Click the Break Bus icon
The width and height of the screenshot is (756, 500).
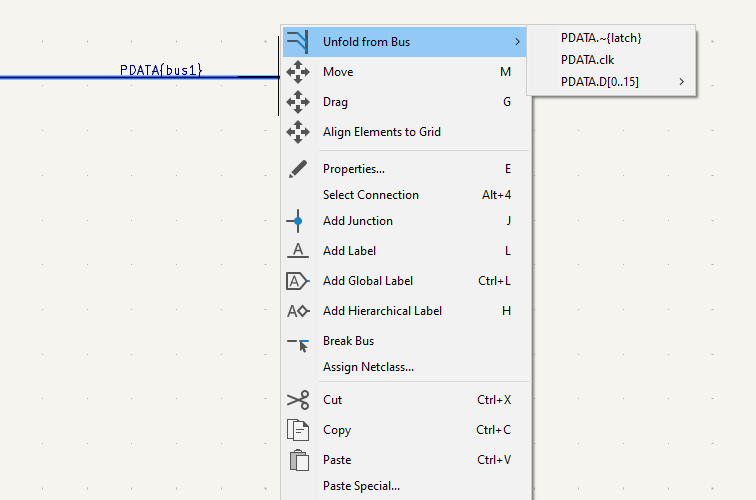[298, 343]
